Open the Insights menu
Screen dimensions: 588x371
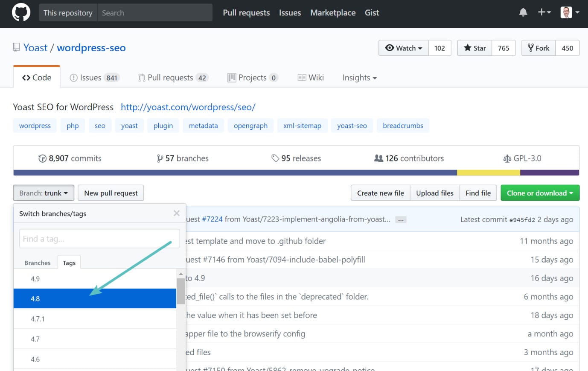(x=359, y=77)
